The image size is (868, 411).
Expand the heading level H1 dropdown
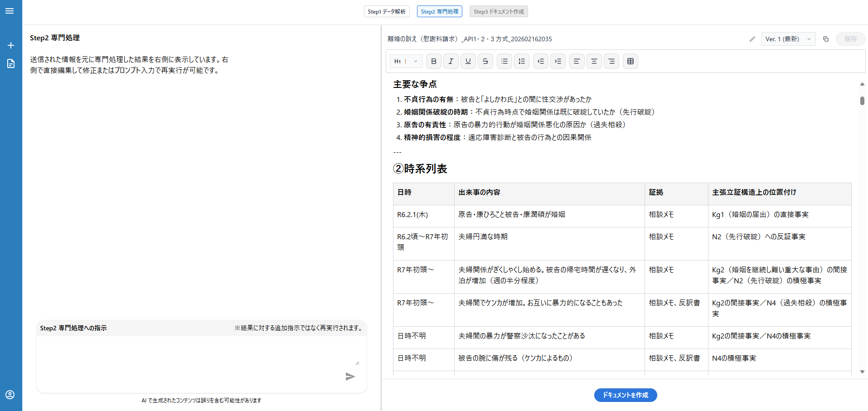point(406,61)
